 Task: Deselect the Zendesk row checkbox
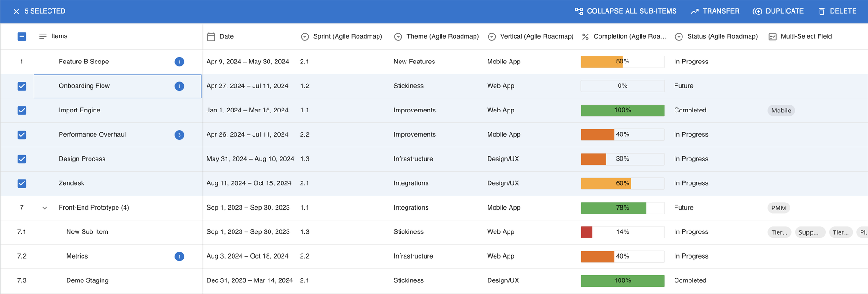22,183
